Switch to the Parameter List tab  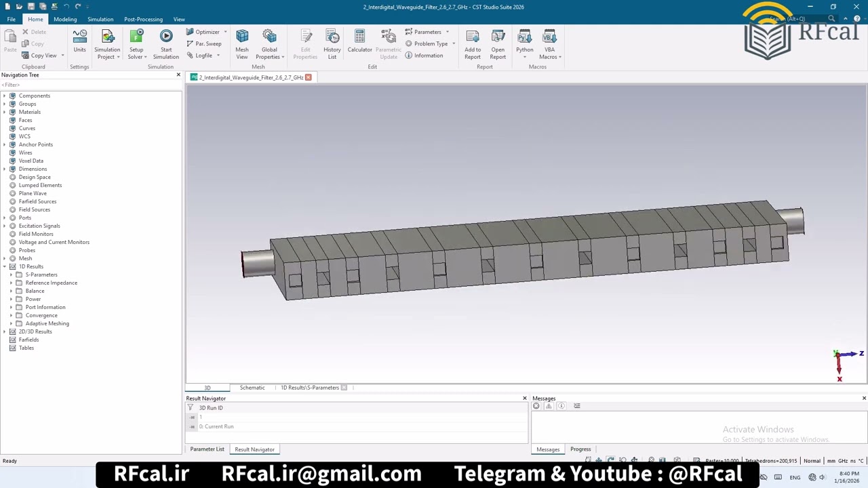(207, 449)
